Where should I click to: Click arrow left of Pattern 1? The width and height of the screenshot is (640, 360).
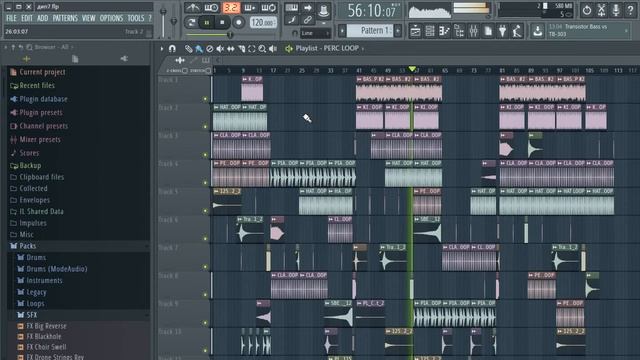342,31
